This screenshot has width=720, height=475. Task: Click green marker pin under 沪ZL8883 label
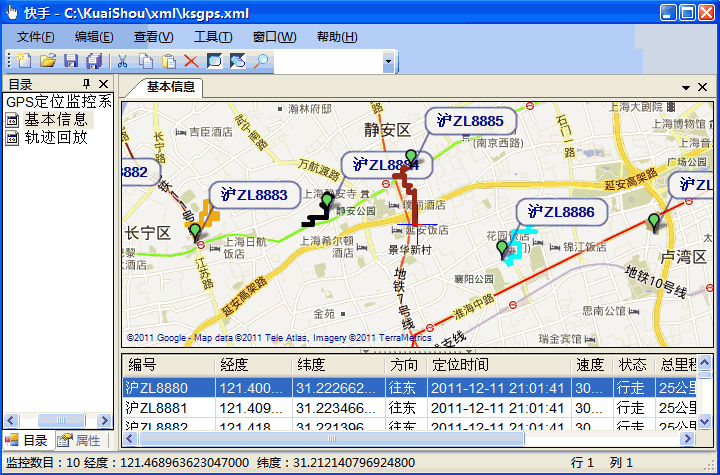[196, 232]
